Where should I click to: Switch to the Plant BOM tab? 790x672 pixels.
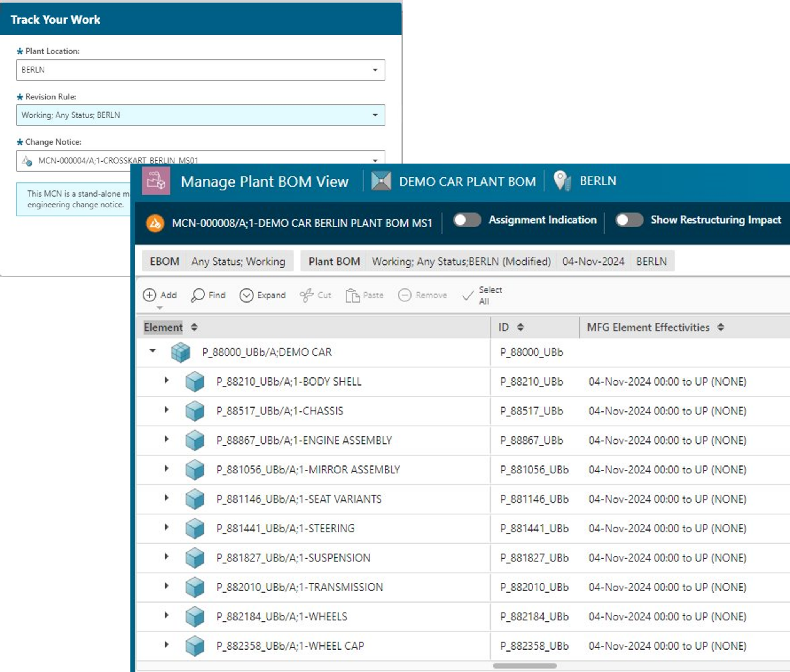(333, 261)
